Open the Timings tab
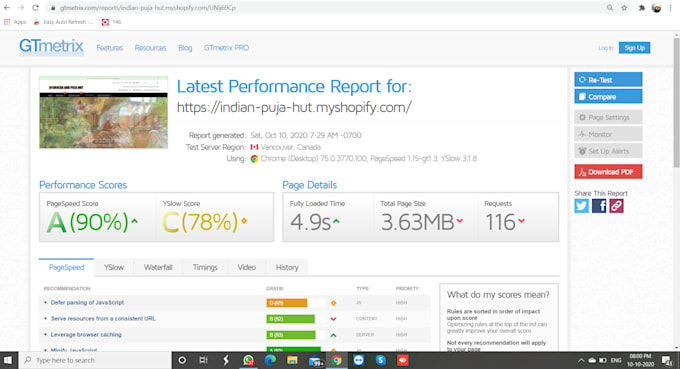 click(205, 267)
